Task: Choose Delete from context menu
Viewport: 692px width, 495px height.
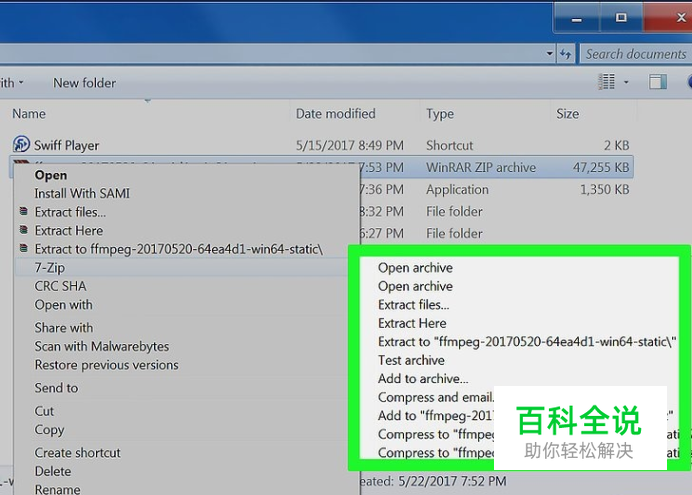Action: (x=53, y=471)
